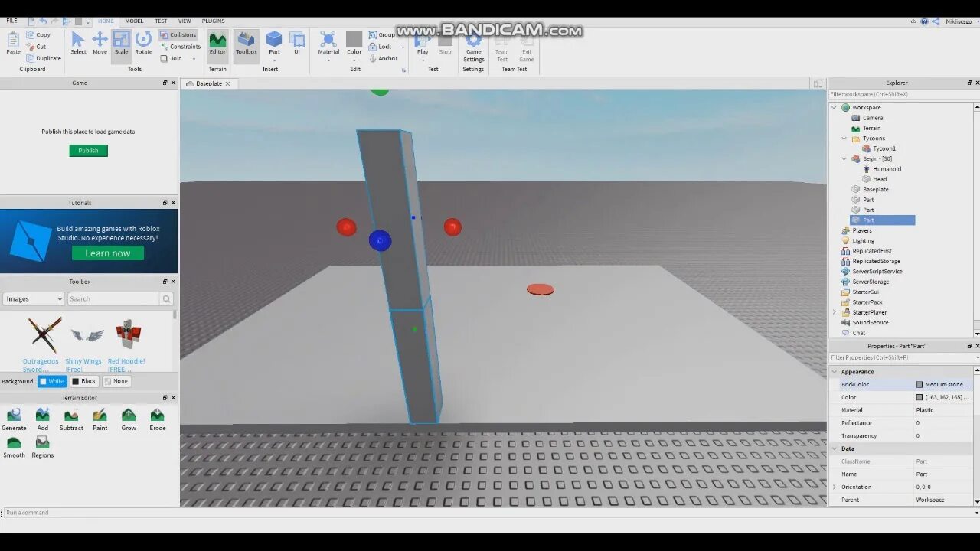Screen dimensions: 980x551
Task: Select the Baseplate document tab
Action: pos(208,83)
